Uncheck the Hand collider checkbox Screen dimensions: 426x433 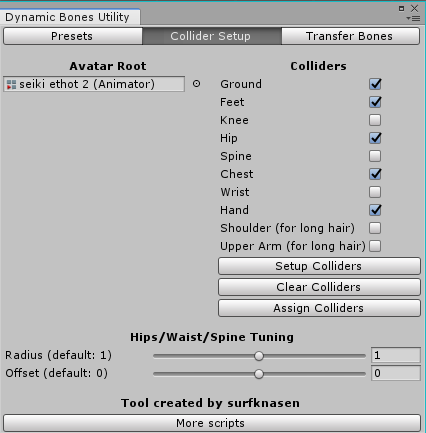pyautogui.click(x=375, y=210)
